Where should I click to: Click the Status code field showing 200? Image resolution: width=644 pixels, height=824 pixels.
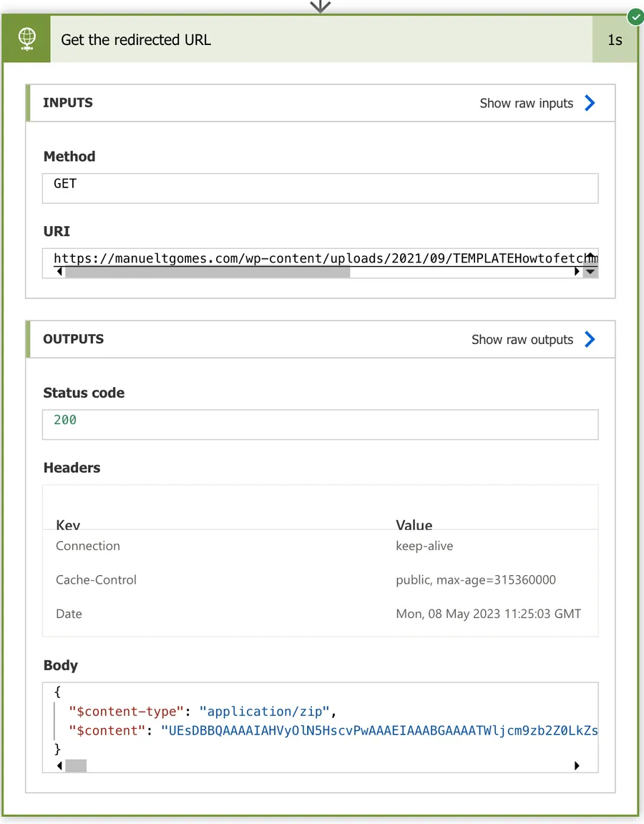point(320,424)
